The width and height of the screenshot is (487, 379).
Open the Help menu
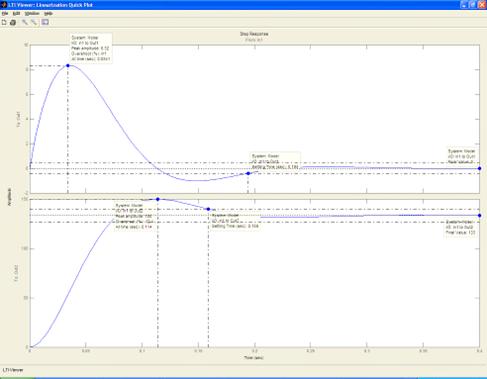click(48, 14)
